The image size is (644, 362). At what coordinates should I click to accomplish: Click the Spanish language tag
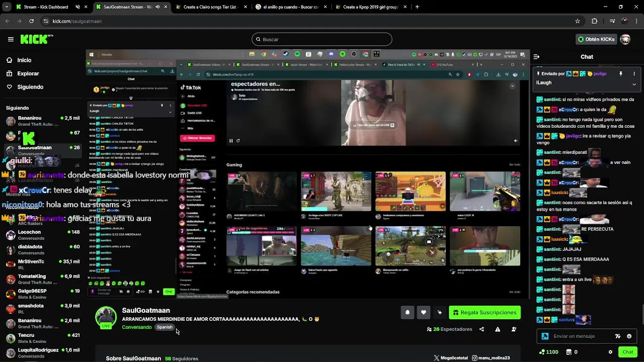click(x=165, y=327)
